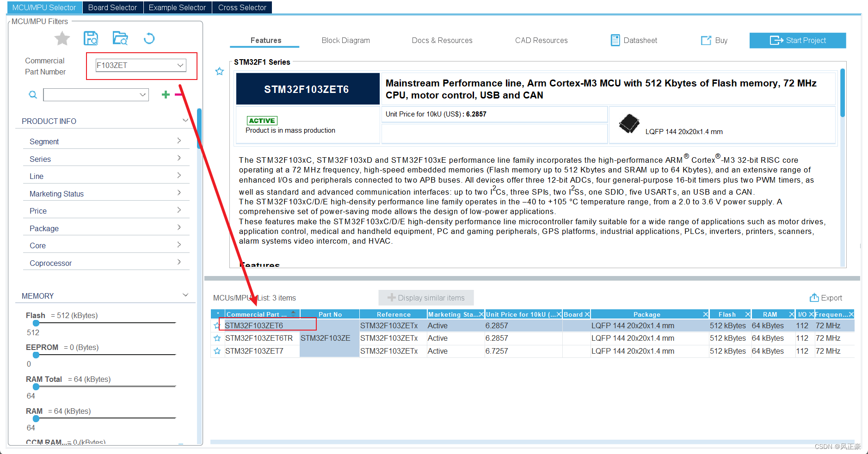Click the Flash slider handle
The width and height of the screenshot is (868, 454).
[x=36, y=323]
